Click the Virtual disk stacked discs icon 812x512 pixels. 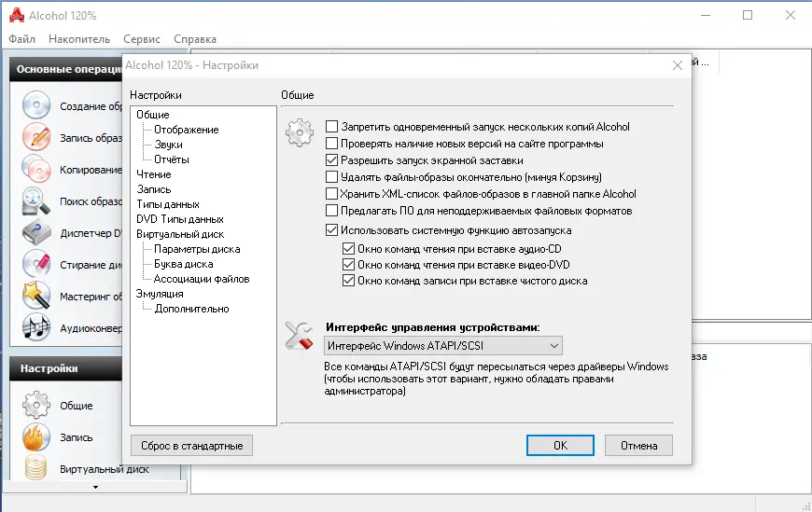coord(36,468)
